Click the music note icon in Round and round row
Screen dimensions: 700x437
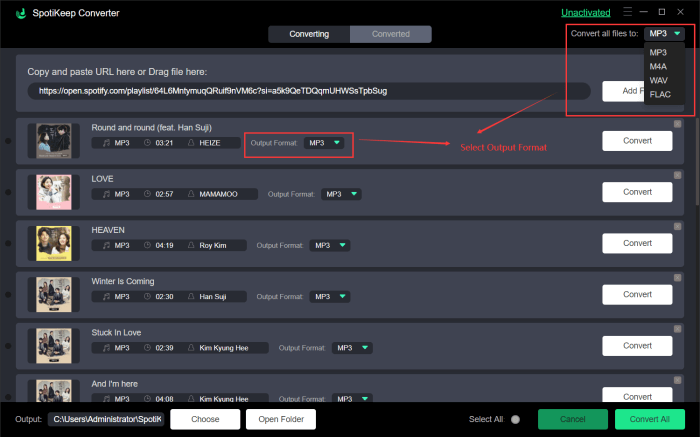106,143
